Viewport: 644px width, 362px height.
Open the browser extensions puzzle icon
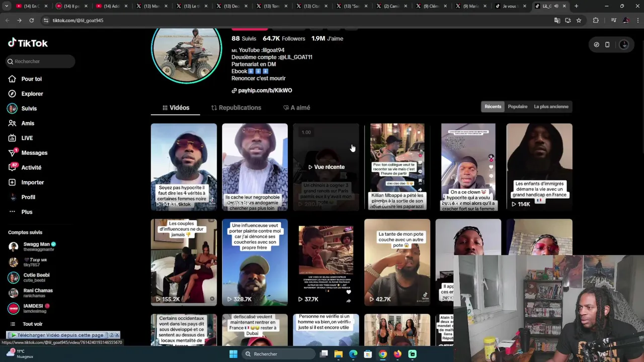tap(596, 20)
